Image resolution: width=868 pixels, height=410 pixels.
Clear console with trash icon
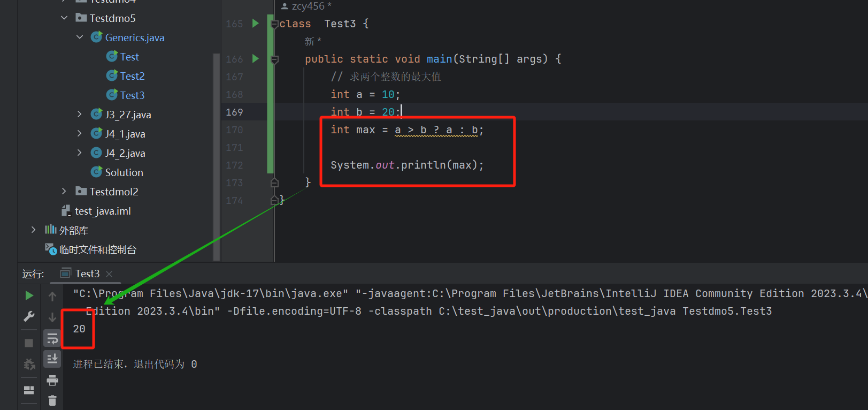pos(52,400)
